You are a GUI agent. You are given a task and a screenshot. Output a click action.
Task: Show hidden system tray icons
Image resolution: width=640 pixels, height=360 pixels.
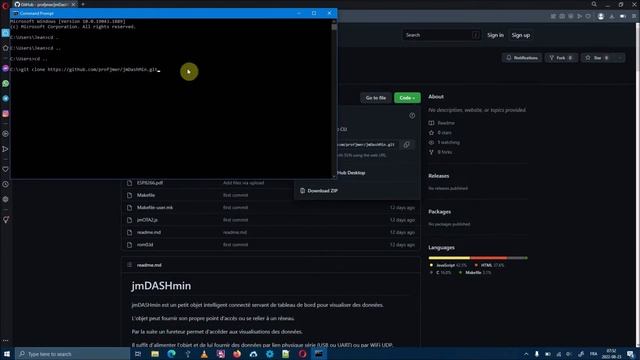(526, 354)
